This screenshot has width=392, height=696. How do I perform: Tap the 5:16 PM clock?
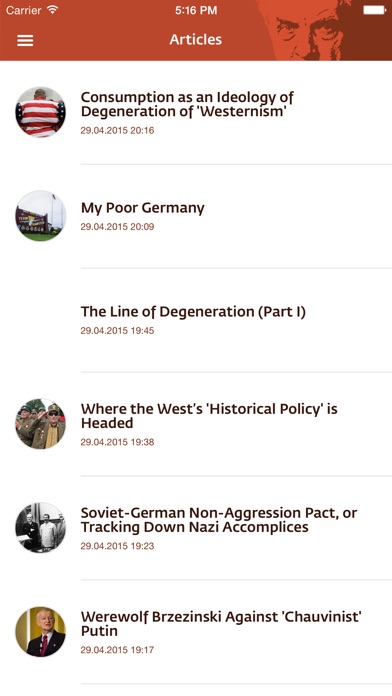pos(196,10)
